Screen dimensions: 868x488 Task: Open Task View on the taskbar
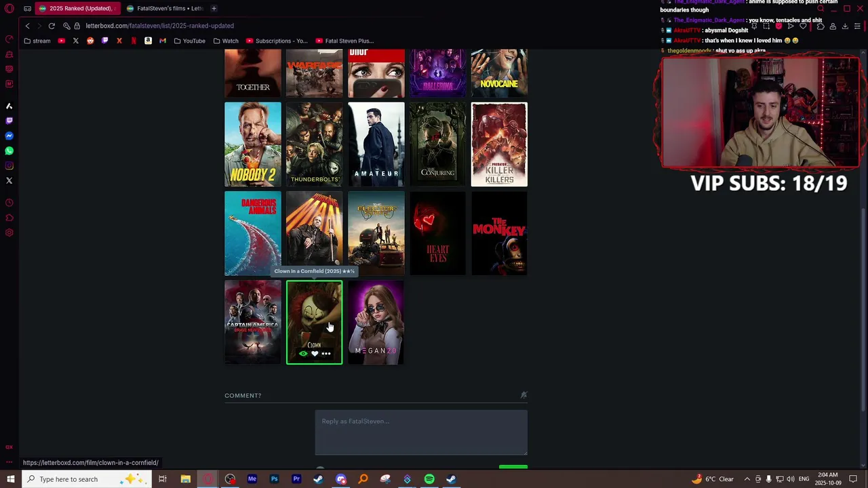coord(163,479)
